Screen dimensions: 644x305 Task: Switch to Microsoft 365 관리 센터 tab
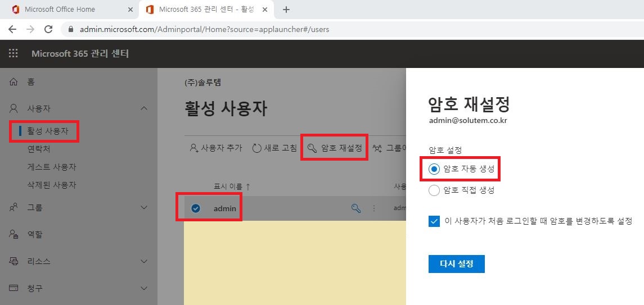(206, 10)
